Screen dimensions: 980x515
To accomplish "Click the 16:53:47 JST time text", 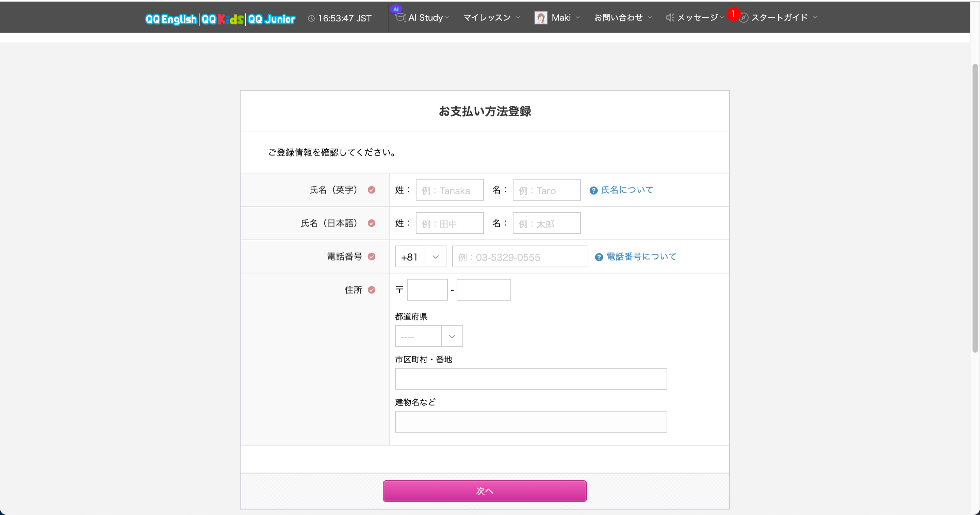I will click(x=344, y=18).
